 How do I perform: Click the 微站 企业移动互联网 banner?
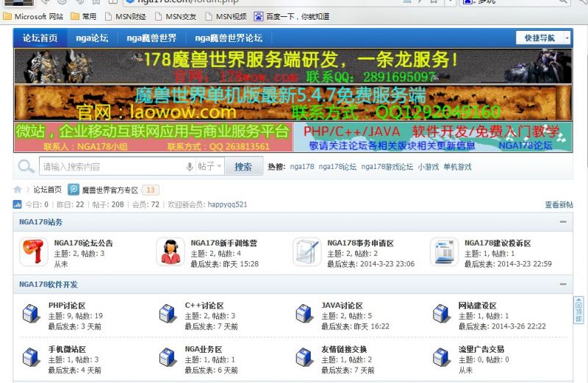pyautogui.click(x=154, y=137)
